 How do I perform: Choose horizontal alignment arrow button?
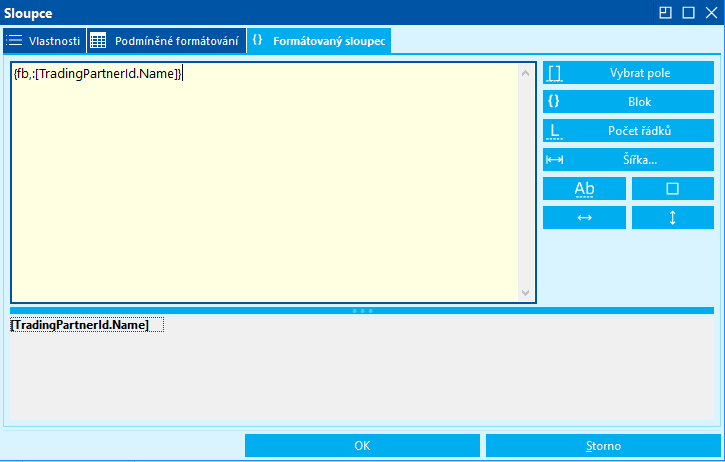[584, 217]
